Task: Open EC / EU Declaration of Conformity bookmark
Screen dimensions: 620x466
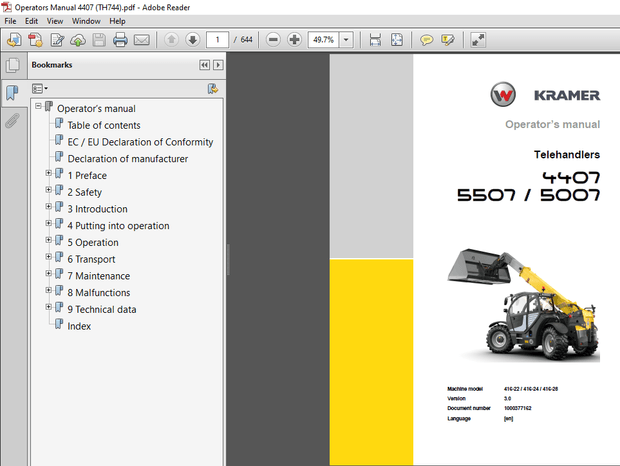Action: click(x=140, y=142)
